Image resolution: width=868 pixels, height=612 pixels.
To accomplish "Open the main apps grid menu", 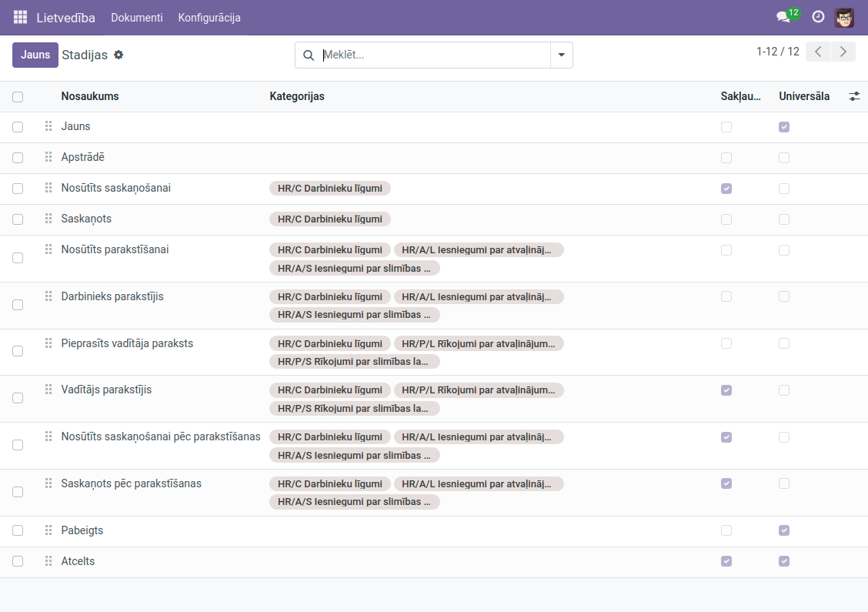I will click(21, 17).
